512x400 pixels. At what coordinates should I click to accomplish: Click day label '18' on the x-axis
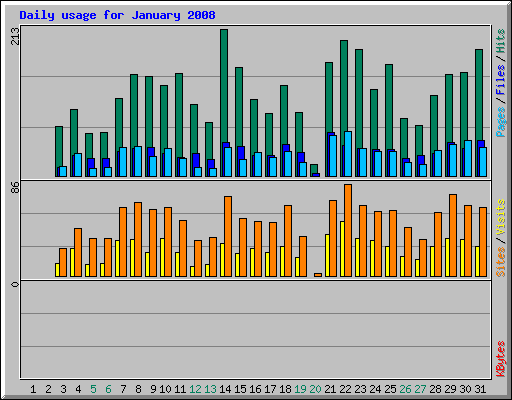click(x=285, y=389)
